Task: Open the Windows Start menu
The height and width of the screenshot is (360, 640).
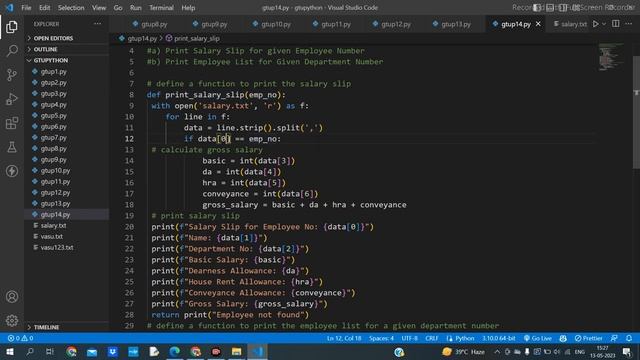Action: [x=9, y=351]
